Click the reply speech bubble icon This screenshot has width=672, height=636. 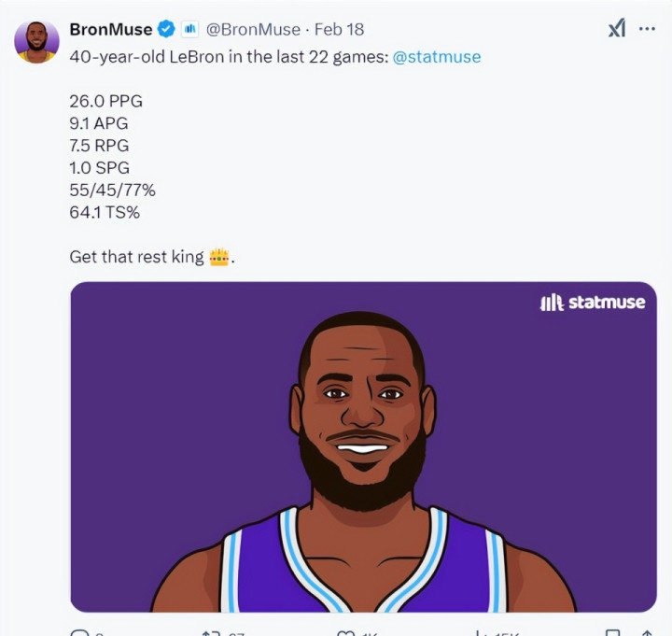[x=79, y=632]
